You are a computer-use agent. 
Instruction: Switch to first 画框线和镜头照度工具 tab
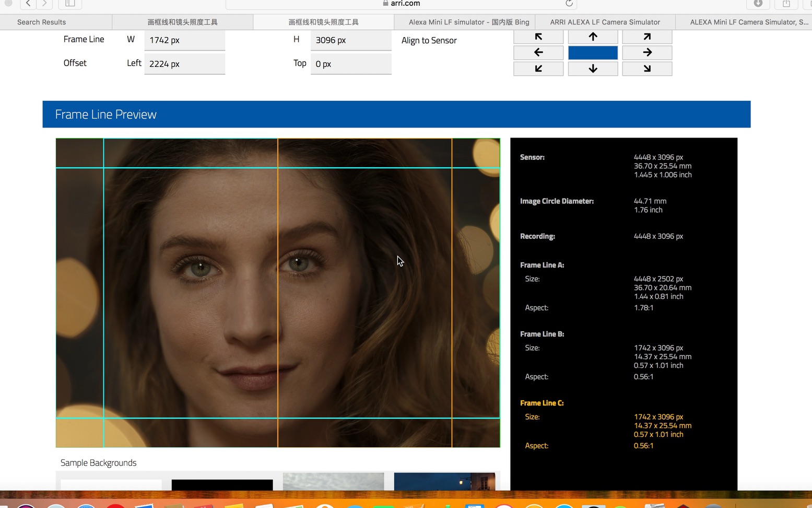point(182,22)
